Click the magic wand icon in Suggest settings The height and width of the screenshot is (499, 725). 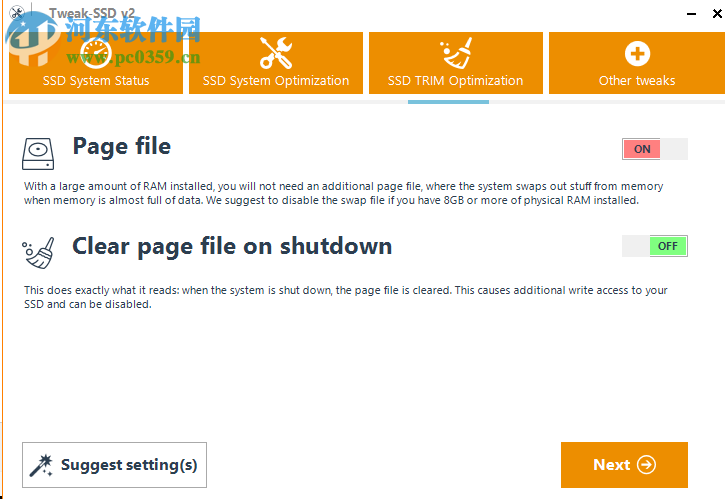click(42, 465)
